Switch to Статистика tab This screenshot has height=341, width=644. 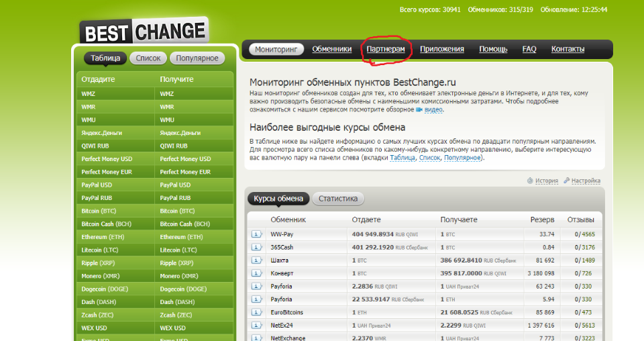click(338, 199)
